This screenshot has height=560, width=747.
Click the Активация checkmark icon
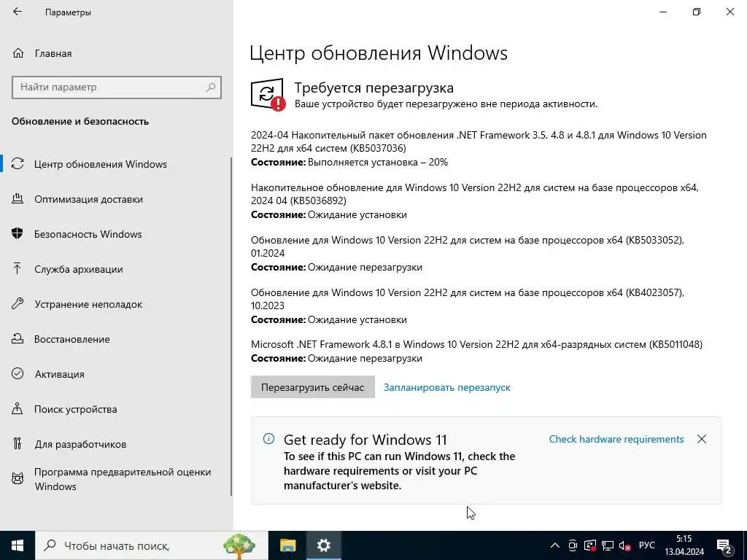[18, 374]
